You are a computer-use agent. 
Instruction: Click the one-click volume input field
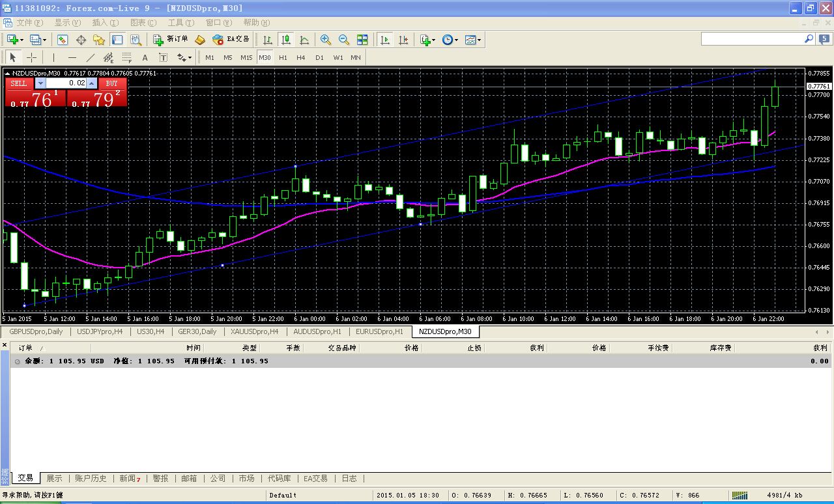click(x=66, y=83)
